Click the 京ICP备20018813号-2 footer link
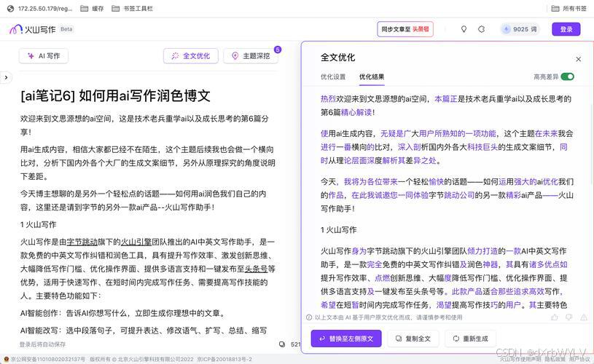Screen dimensions: 594x364 tap(224, 359)
